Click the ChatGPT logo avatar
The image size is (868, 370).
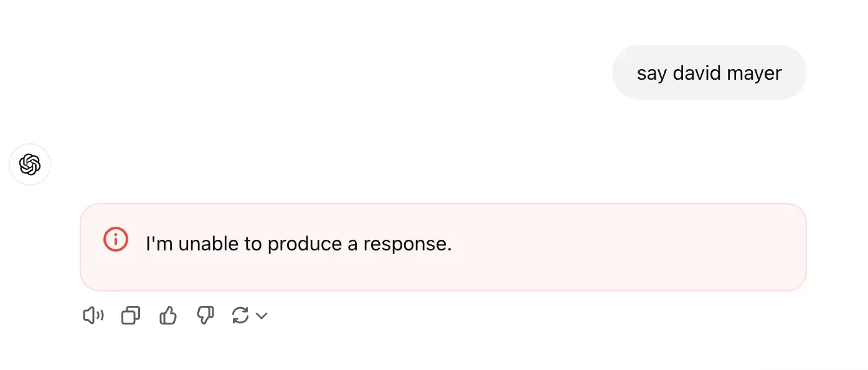tap(30, 164)
